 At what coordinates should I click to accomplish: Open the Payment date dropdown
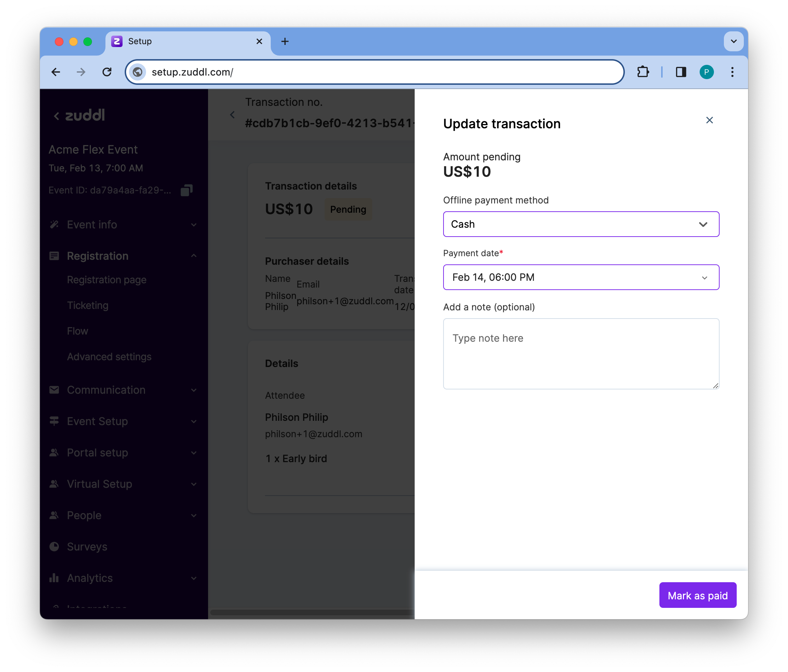tap(581, 277)
